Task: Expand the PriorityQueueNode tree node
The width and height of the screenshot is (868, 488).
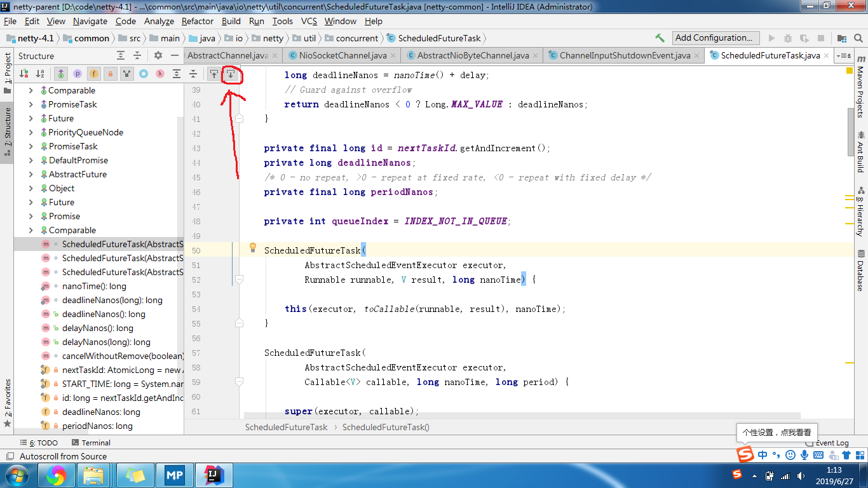Action: 31,132
